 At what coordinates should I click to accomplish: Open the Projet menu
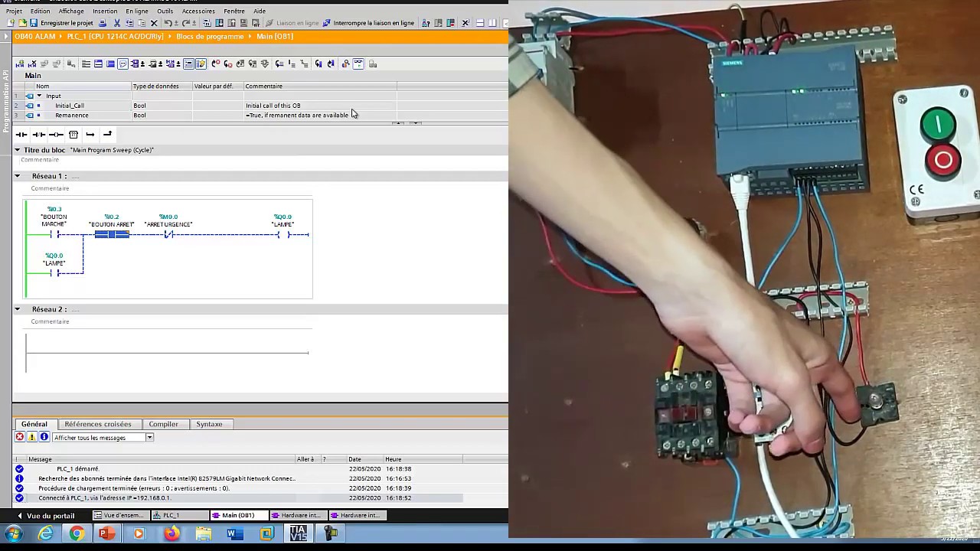point(14,11)
